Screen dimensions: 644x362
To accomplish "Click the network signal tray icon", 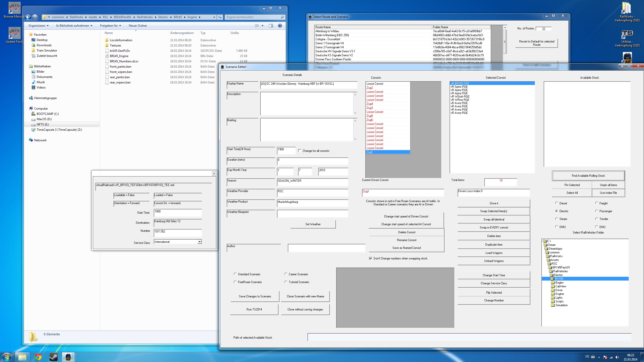I will coord(611,357).
